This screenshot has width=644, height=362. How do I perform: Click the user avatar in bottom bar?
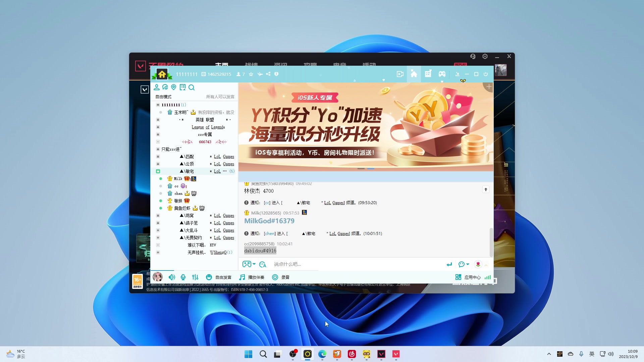pyautogui.click(x=157, y=277)
